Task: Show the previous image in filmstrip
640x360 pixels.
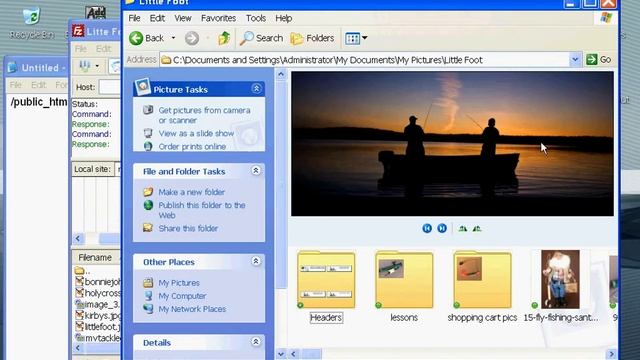Action: click(427, 228)
